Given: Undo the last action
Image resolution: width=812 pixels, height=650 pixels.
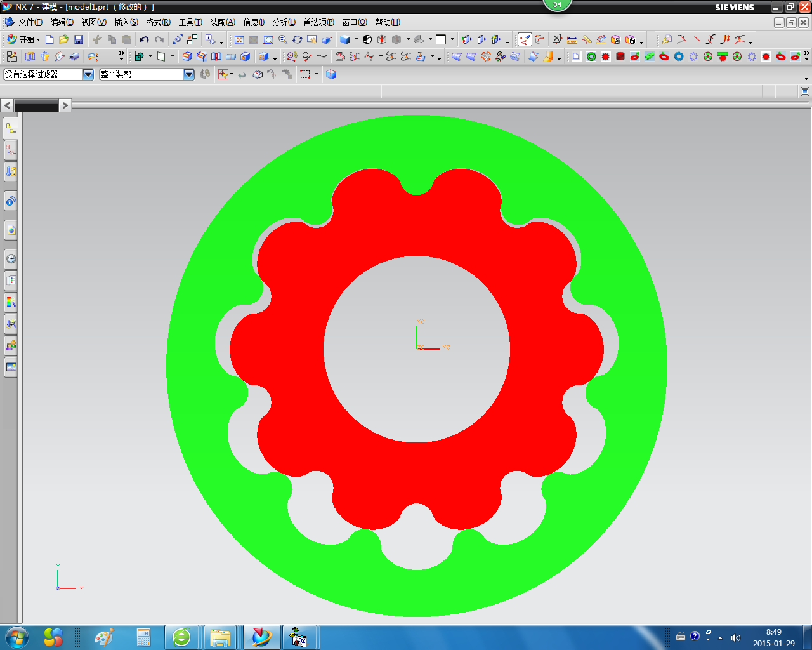Looking at the screenshot, I should click(x=144, y=39).
